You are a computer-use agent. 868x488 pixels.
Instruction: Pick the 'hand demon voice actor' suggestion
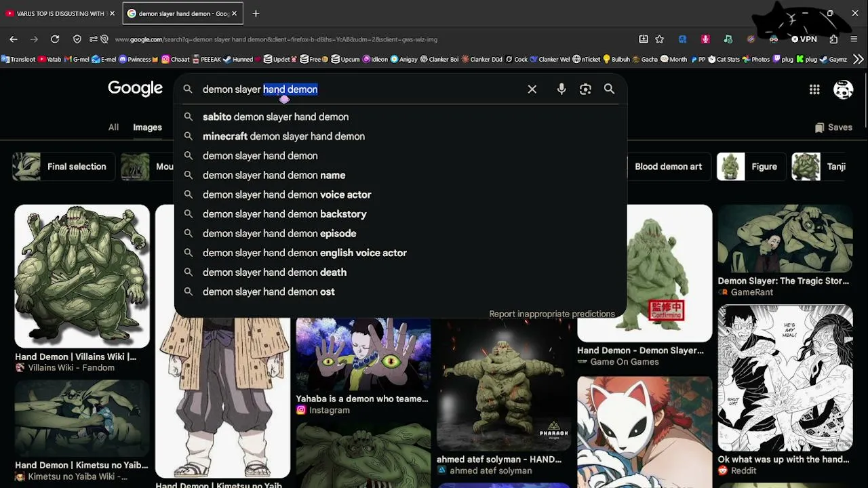tap(400, 195)
